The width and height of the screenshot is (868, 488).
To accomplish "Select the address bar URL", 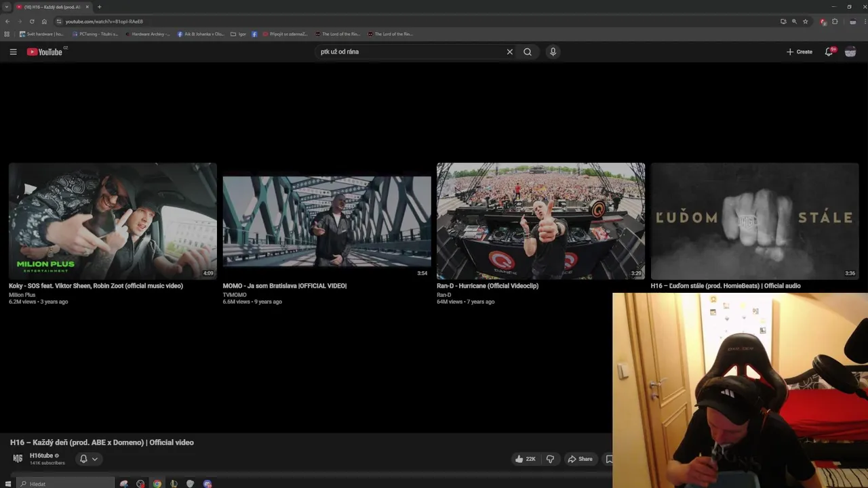I will pos(104,22).
